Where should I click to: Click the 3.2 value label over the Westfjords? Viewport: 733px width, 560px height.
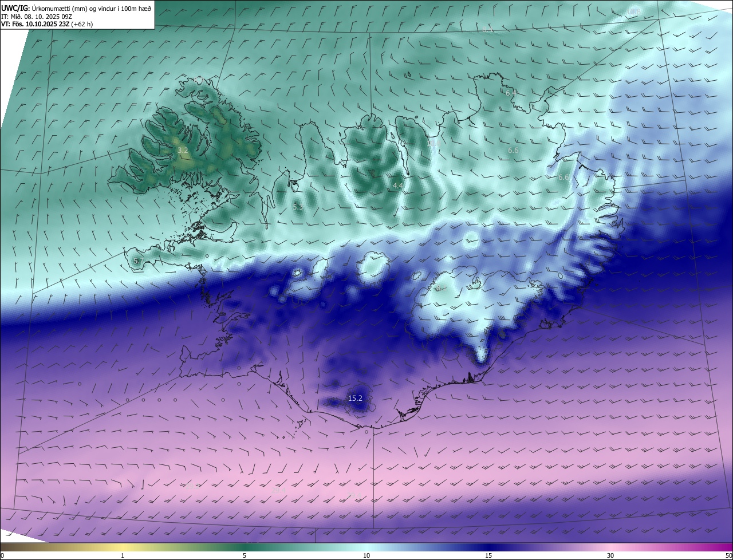[183, 150]
